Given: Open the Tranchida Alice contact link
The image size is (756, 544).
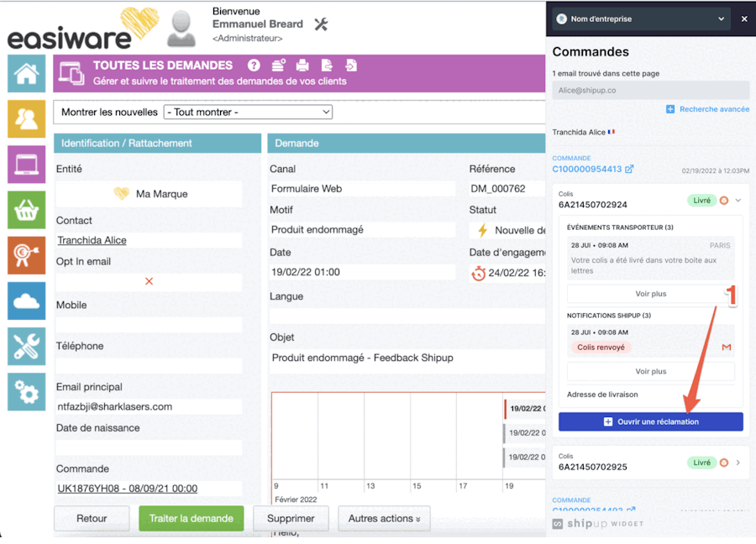Looking at the screenshot, I should [x=92, y=240].
